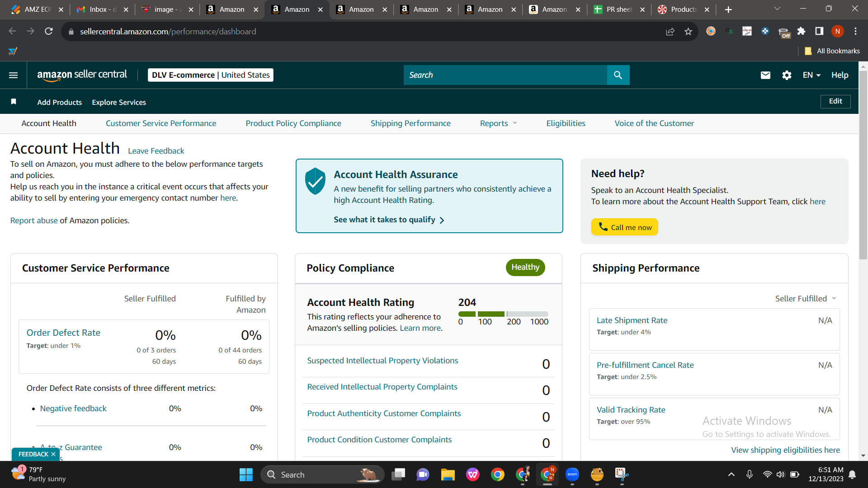Open Late Shipment Rate link
The width and height of the screenshot is (868, 488).
tap(632, 320)
